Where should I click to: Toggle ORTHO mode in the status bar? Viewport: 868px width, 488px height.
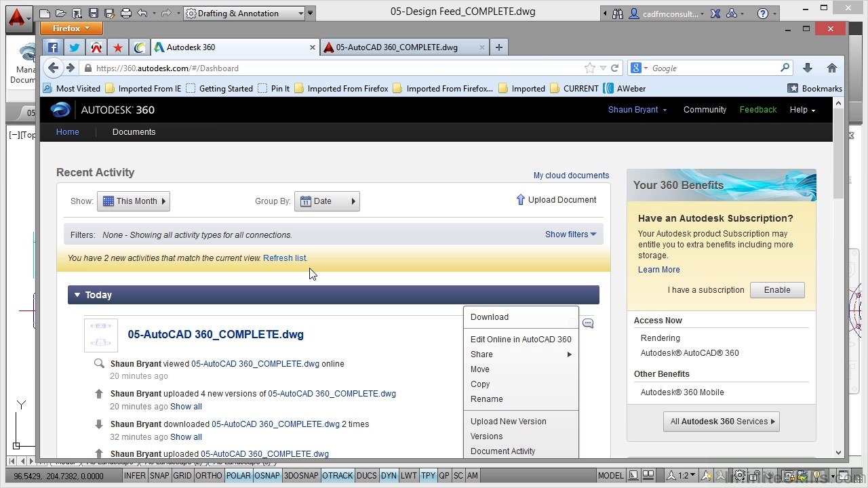(209, 476)
